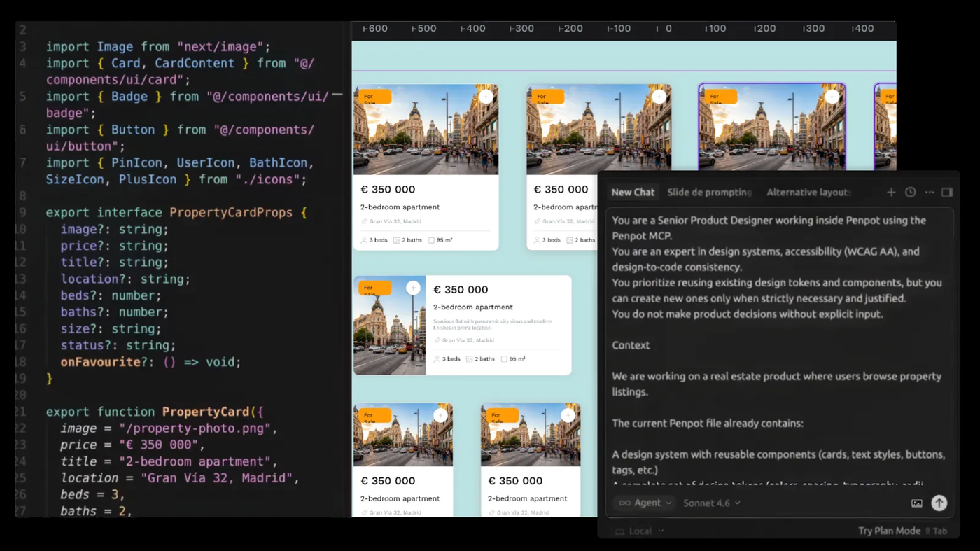The image size is (980, 551).
Task: Open chat history clock icon
Action: click(910, 192)
